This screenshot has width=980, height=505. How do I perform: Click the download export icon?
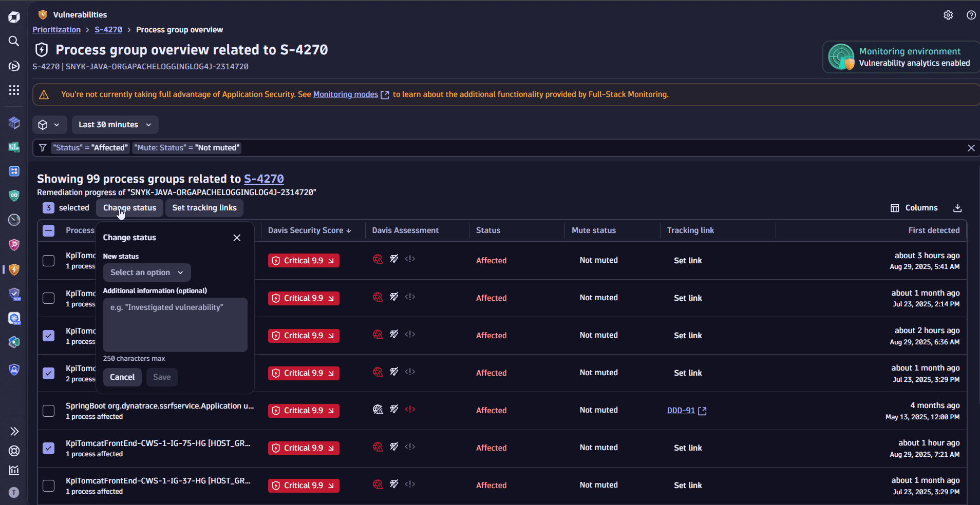(x=957, y=208)
